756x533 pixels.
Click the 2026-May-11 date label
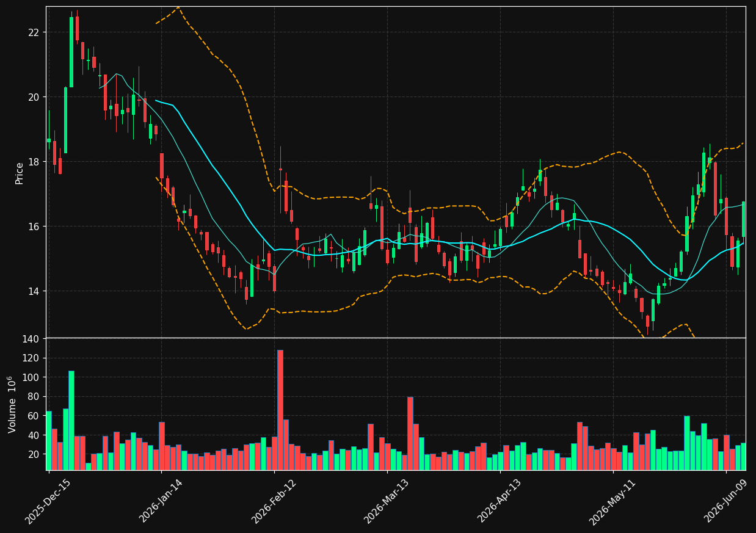[612, 501]
